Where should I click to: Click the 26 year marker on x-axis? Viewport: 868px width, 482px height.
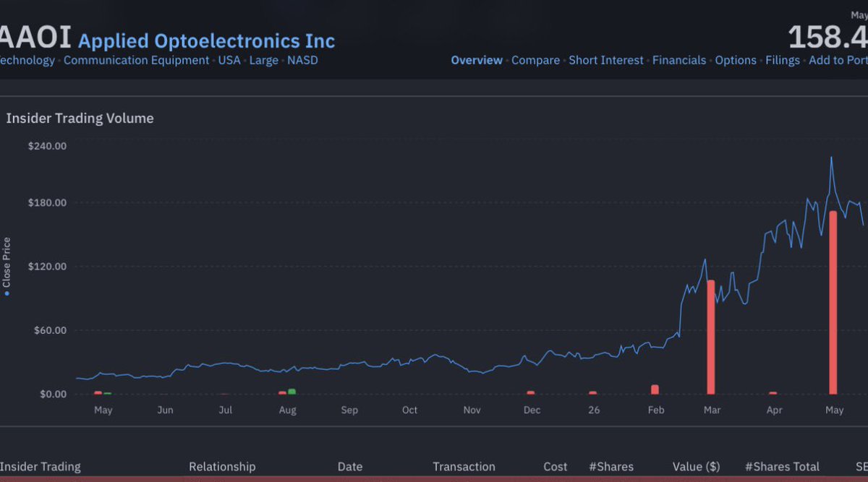click(x=594, y=410)
